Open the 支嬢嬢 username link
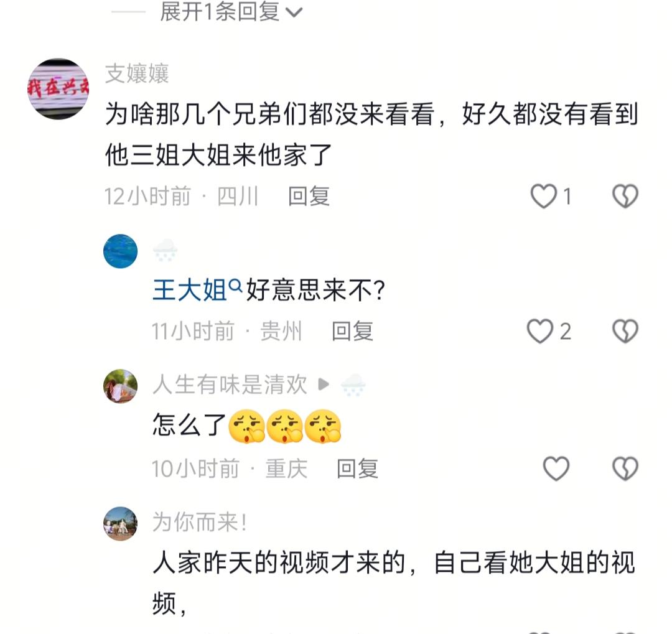Viewport: 672px width, 634px height. (137, 73)
